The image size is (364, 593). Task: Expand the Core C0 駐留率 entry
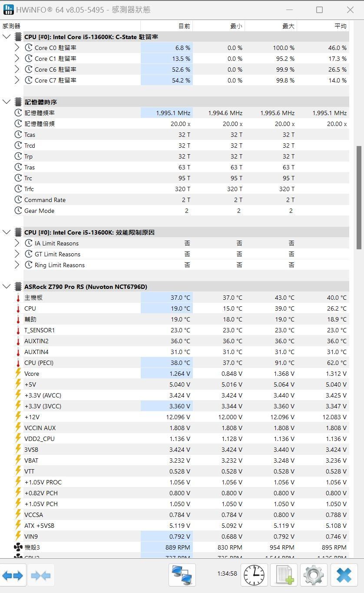coord(17,48)
